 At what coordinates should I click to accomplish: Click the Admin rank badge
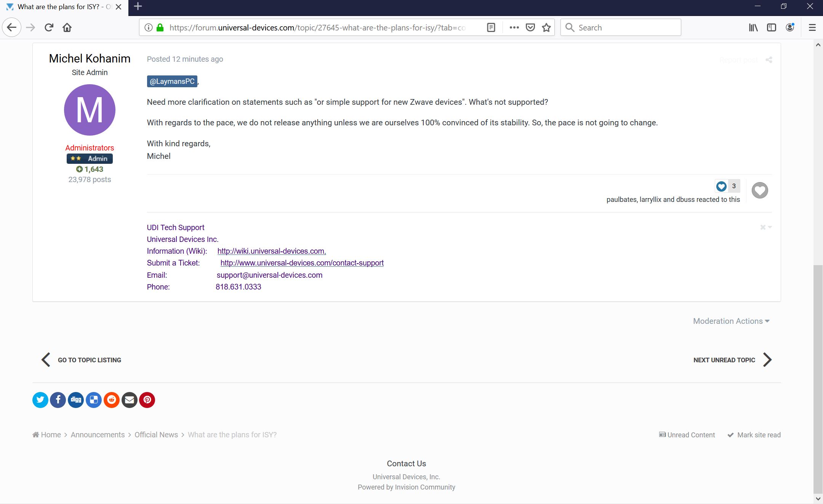pyautogui.click(x=90, y=158)
